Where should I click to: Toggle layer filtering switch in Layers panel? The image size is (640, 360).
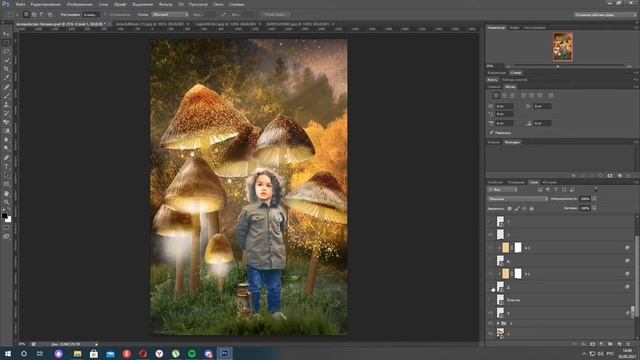(596, 189)
